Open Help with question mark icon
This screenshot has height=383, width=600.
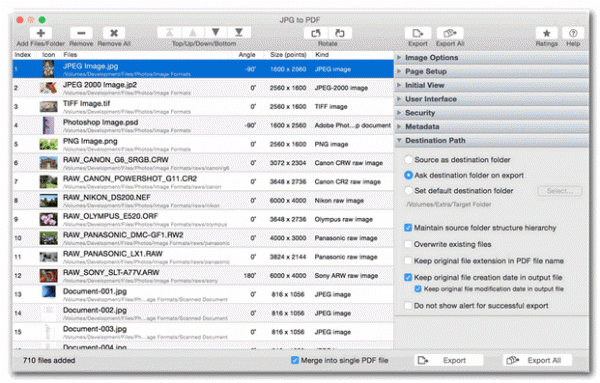(573, 33)
